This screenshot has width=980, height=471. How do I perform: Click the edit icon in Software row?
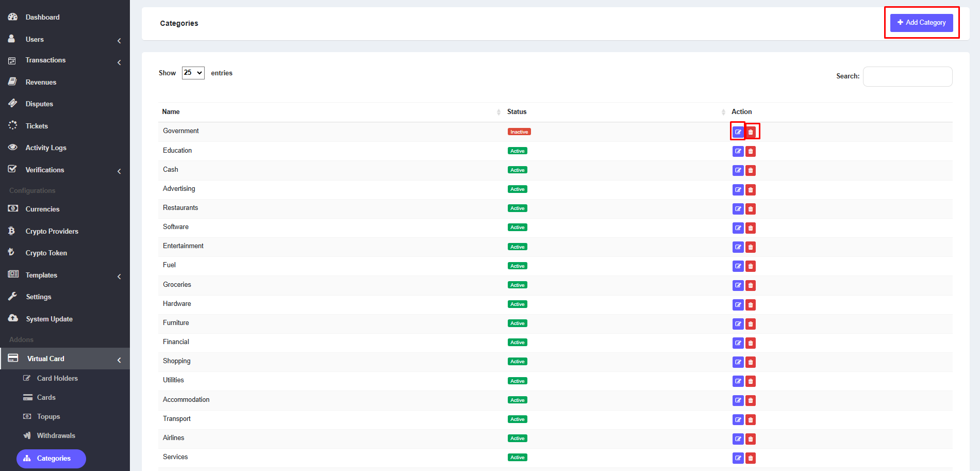(x=738, y=228)
